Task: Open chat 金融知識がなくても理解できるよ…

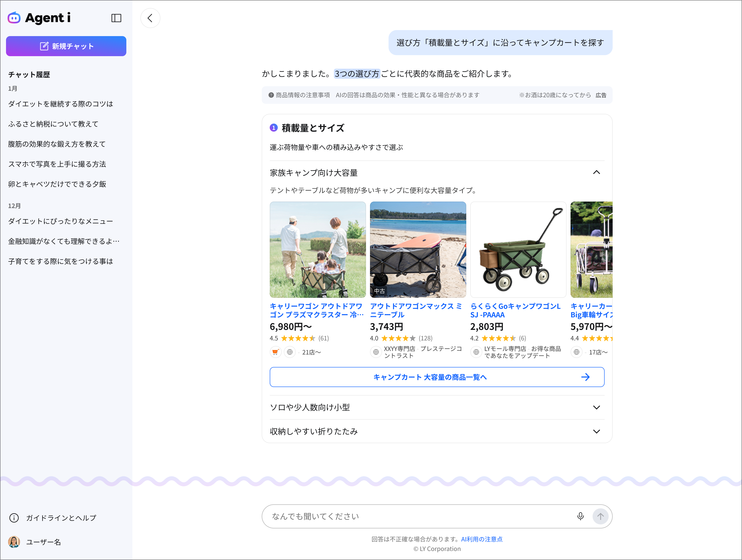Action: pyautogui.click(x=64, y=241)
